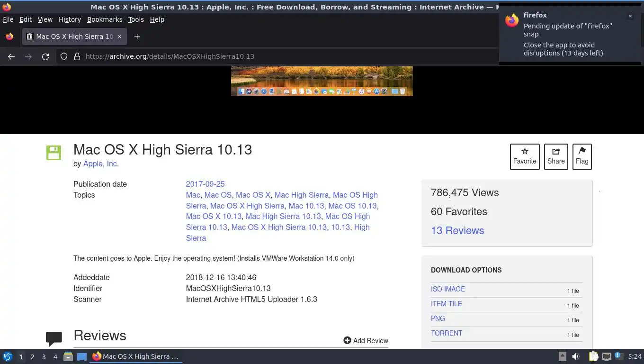Click the 5:24 clock
644x364 pixels.
tap(635, 356)
